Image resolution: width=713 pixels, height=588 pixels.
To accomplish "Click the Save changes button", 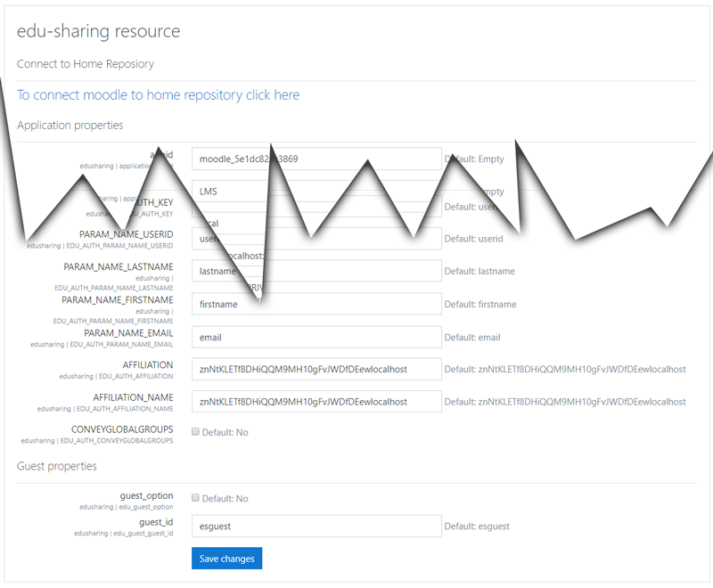I will tap(226, 559).
